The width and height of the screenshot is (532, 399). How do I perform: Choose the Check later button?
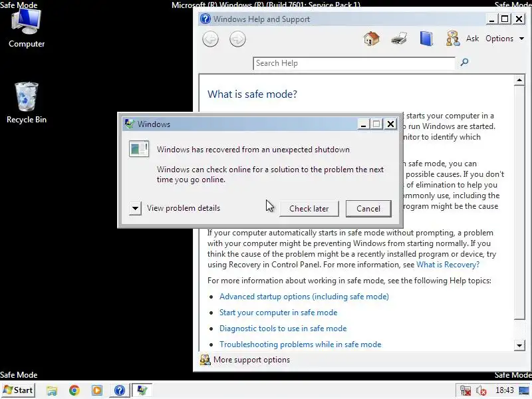tap(309, 208)
